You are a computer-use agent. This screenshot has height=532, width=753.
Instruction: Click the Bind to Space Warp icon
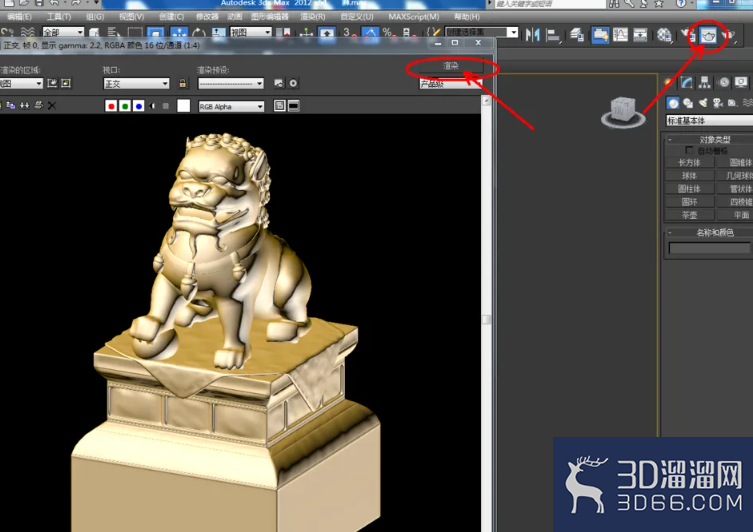28,33
